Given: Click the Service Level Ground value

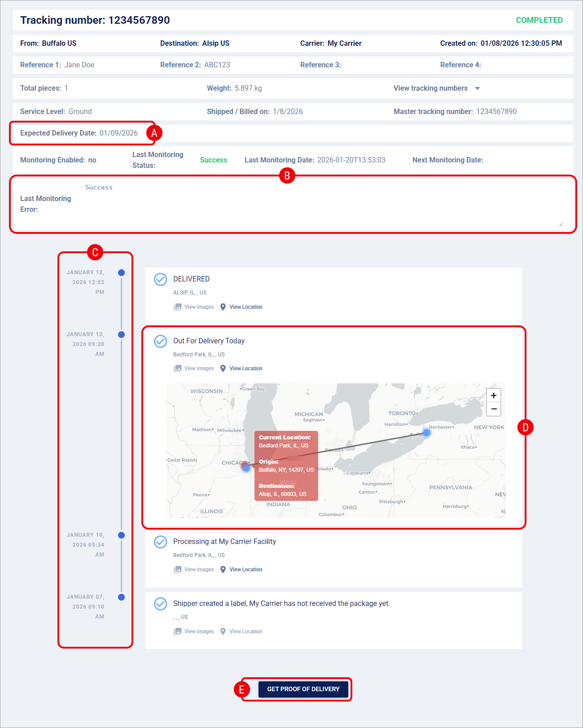Looking at the screenshot, I should 80,112.
